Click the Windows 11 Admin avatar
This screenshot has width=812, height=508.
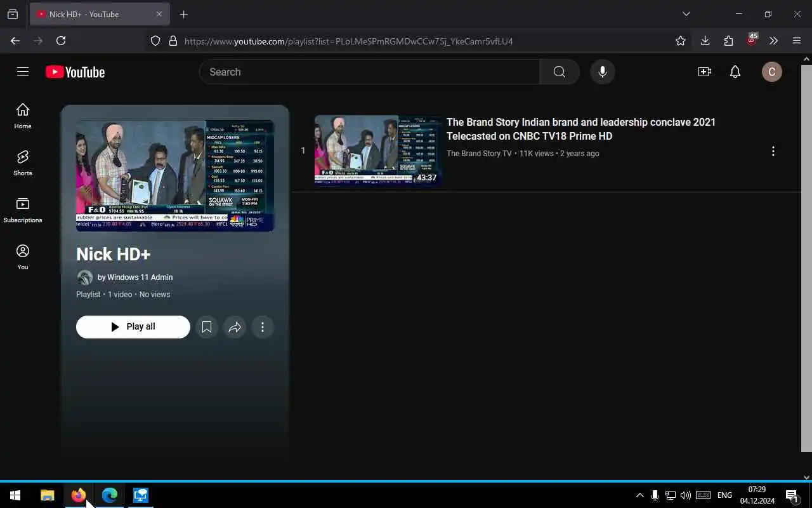click(84, 277)
